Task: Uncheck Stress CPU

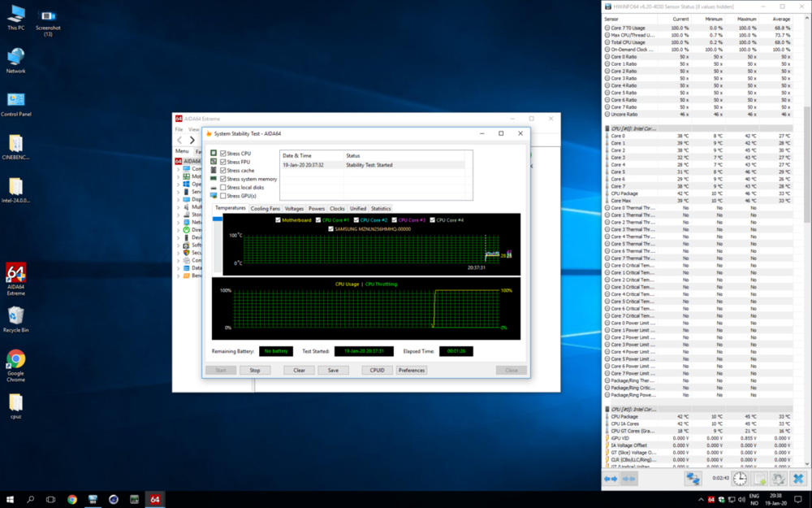Action: point(223,154)
